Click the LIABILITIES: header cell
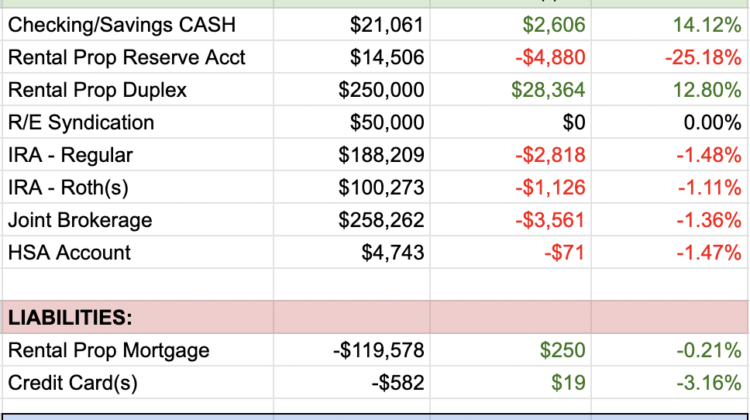 point(69,318)
